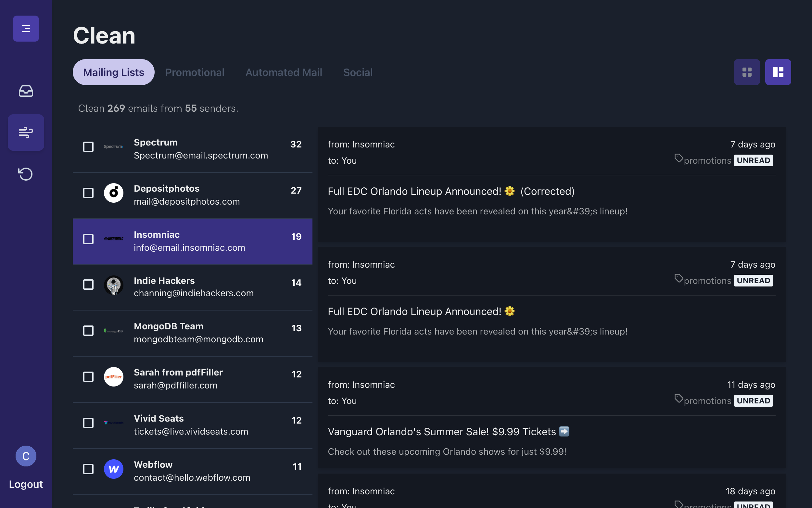Select the Mailing Lists tab

point(114,72)
